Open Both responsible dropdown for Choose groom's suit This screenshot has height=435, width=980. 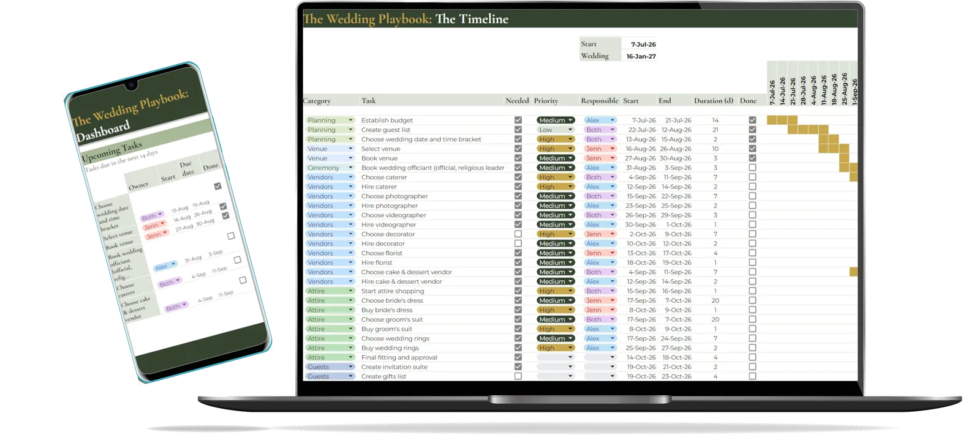[x=600, y=319]
